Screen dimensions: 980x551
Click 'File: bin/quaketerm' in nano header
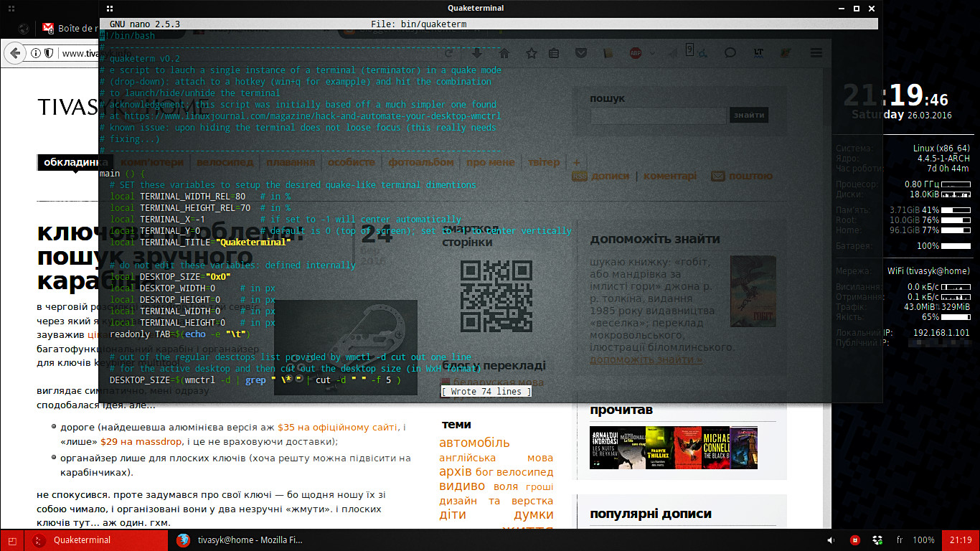click(x=419, y=24)
